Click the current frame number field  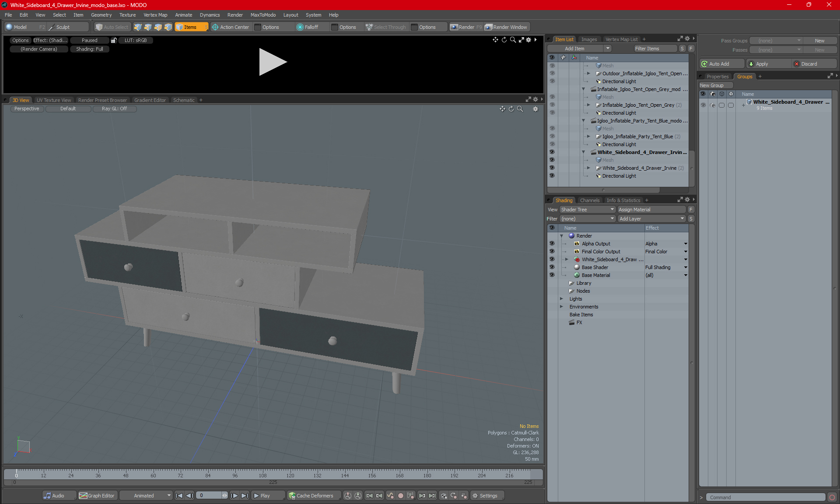coord(209,496)
